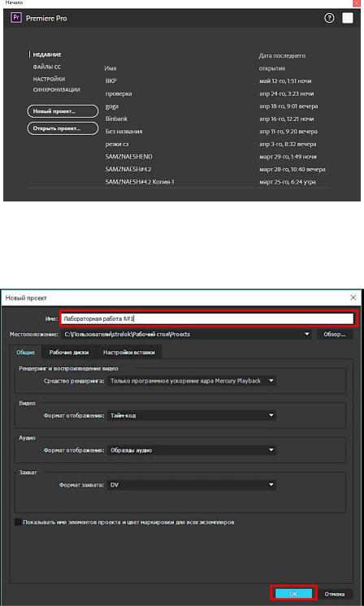Open the Формат захвата DV dropdown

point(192,485)
